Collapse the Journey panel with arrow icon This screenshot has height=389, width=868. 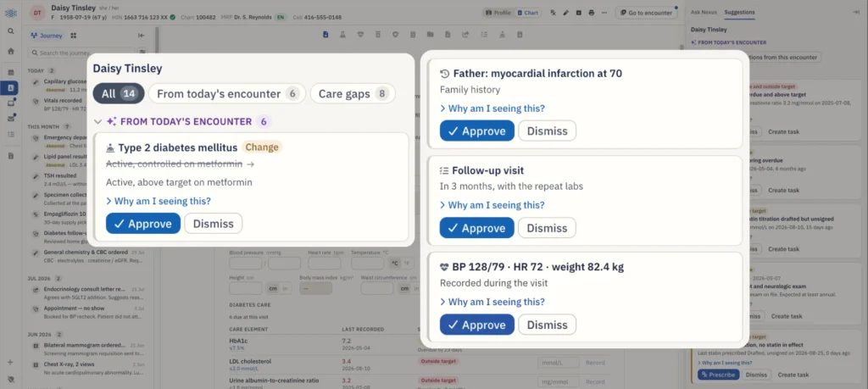[142, 36]
